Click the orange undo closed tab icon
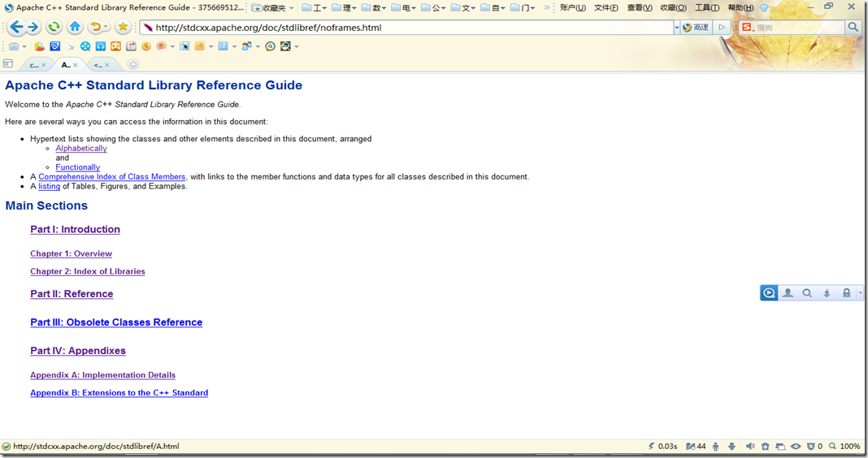This screenshot has width=868, height=458. click(96, 27)
